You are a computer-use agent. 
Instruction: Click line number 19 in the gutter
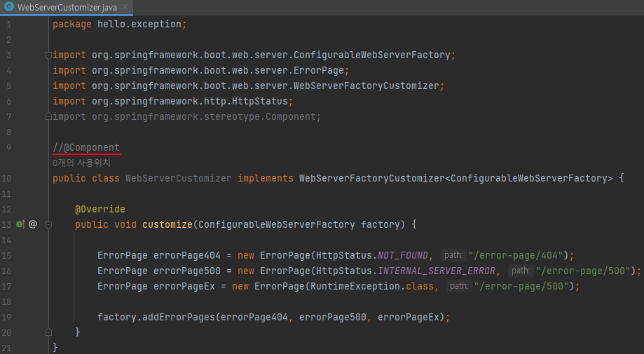pos(6,317)
